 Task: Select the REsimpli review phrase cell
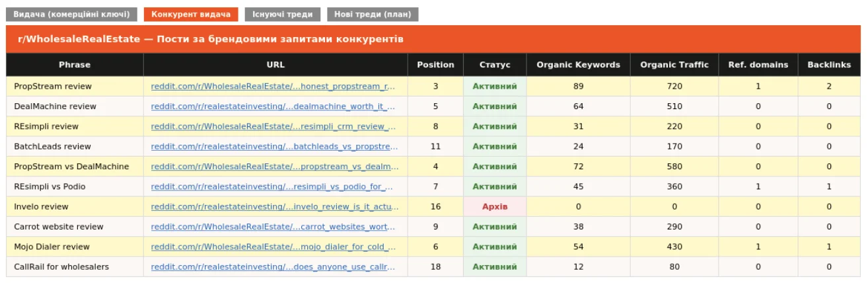click(75, 126)
